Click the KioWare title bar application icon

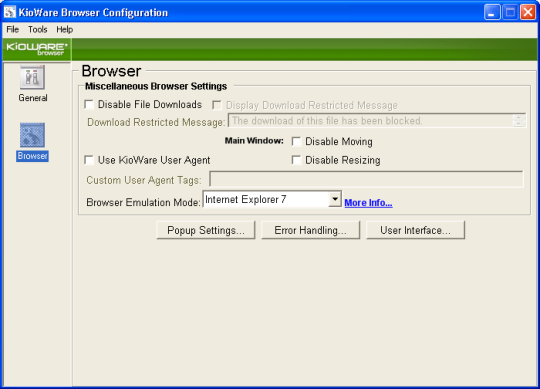click(10, 12)
